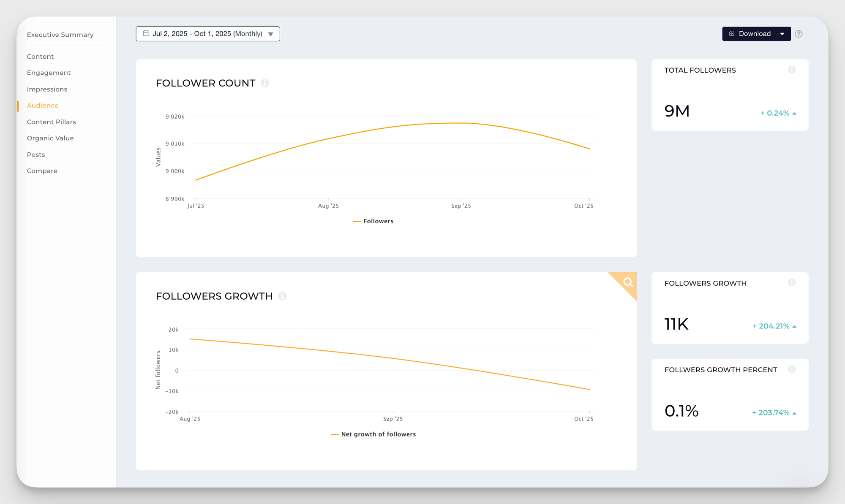Screen dimensions: 845x504
Task: Click the Total Followers card info icon
Action: [791, 70]
